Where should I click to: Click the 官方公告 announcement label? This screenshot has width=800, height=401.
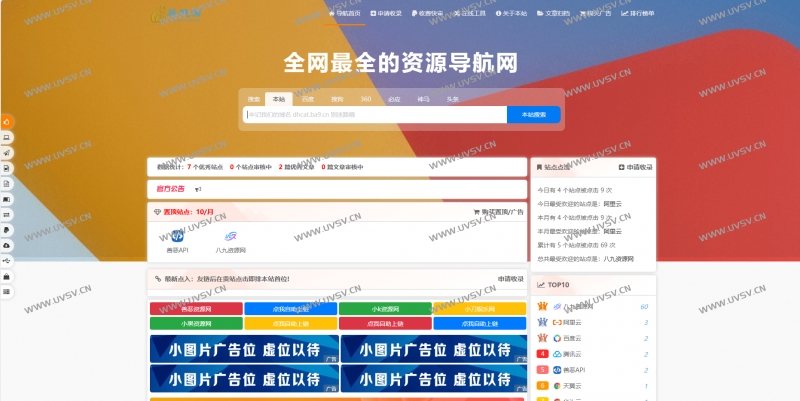pos(170,189)
